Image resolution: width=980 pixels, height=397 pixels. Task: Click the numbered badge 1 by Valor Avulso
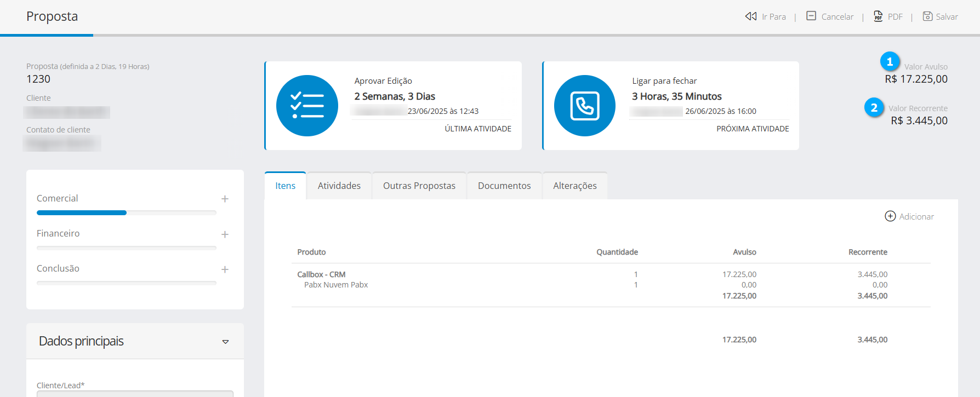pos(890,62)
